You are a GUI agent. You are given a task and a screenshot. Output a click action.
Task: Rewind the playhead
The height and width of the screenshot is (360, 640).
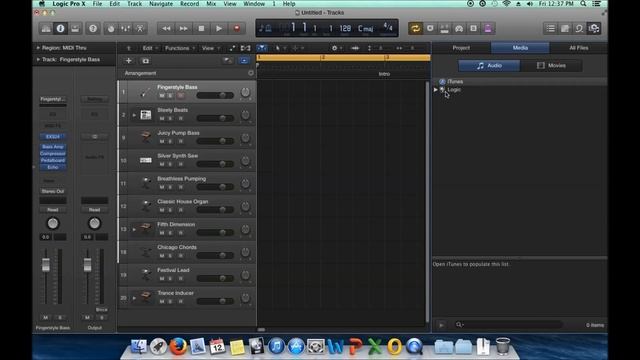coord(166,28)
